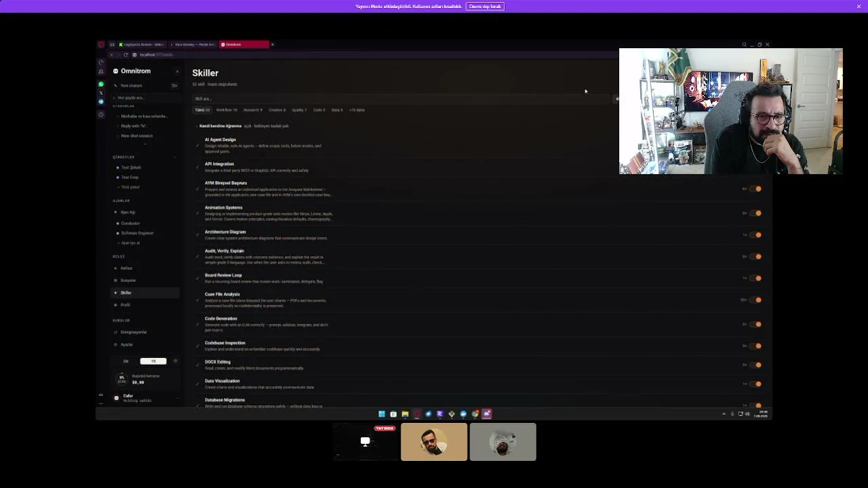
Task: Hire an agent with Ajan işe al
Action: [x=130, y=243]
